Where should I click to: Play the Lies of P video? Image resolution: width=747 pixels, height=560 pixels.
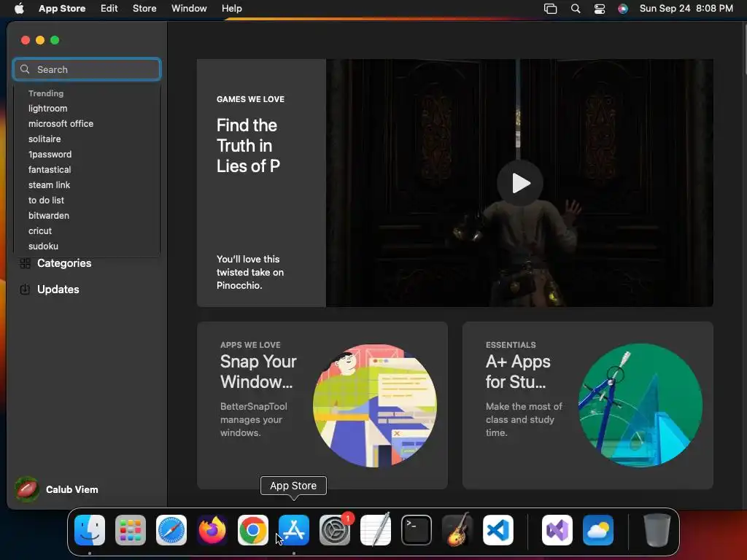(519, 183)
